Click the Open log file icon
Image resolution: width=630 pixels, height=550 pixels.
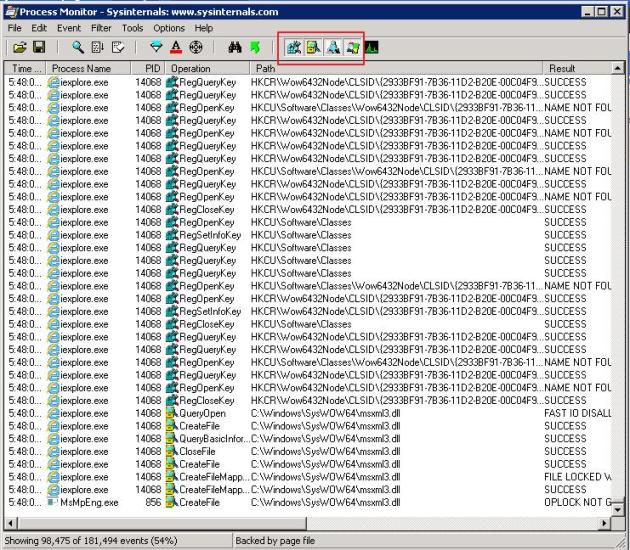[x=19, y=47]
